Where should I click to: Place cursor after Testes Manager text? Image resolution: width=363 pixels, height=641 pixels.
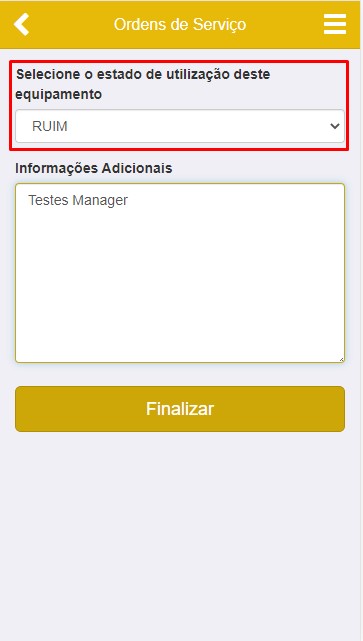click(129, 200)
